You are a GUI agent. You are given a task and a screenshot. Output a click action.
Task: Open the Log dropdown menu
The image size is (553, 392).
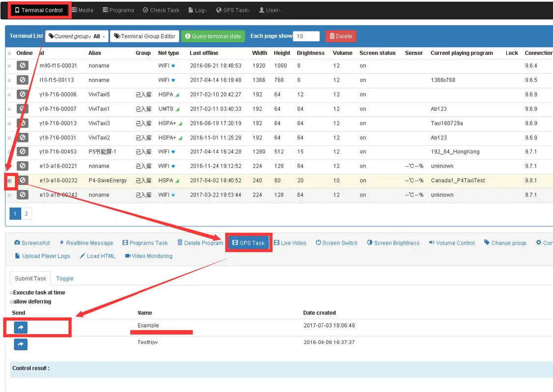[x=197, y=10]
